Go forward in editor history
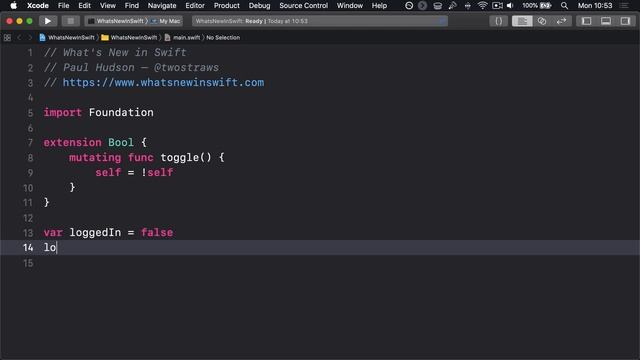 [29, 38]
